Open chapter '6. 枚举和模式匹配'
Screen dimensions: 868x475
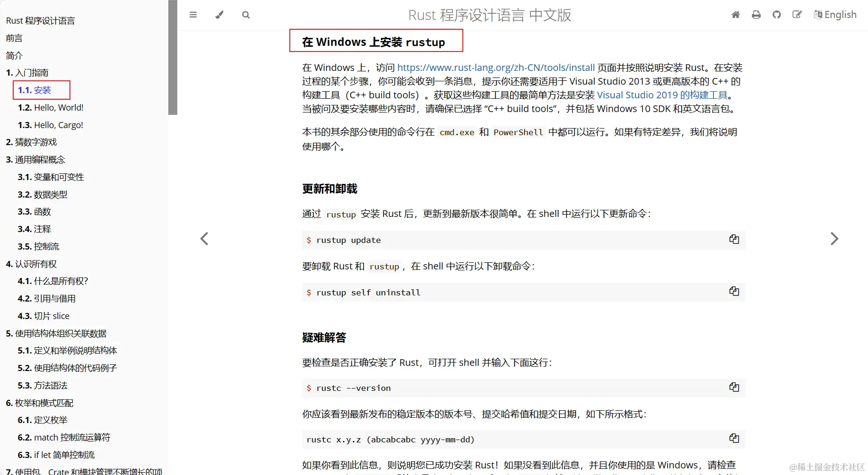pos(40,403)
